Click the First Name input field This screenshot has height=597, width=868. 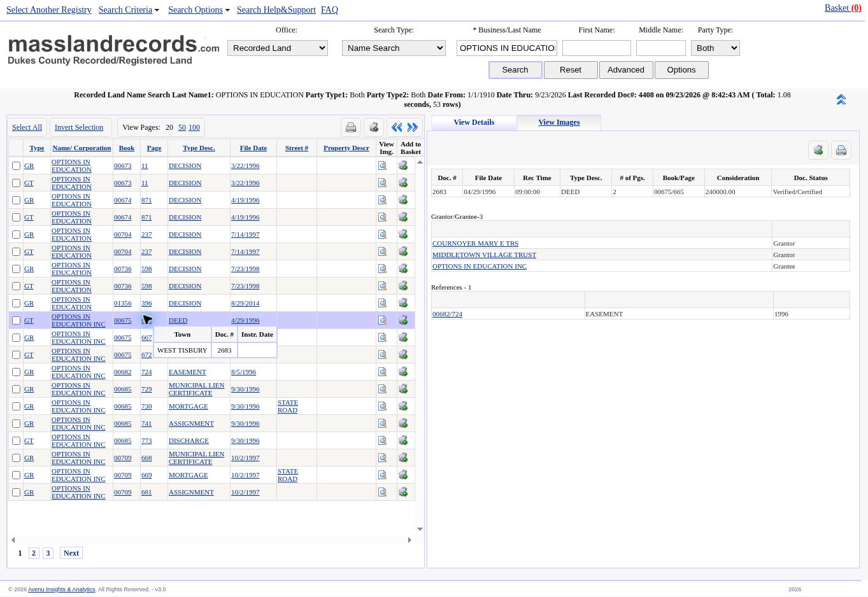(597, 48)
